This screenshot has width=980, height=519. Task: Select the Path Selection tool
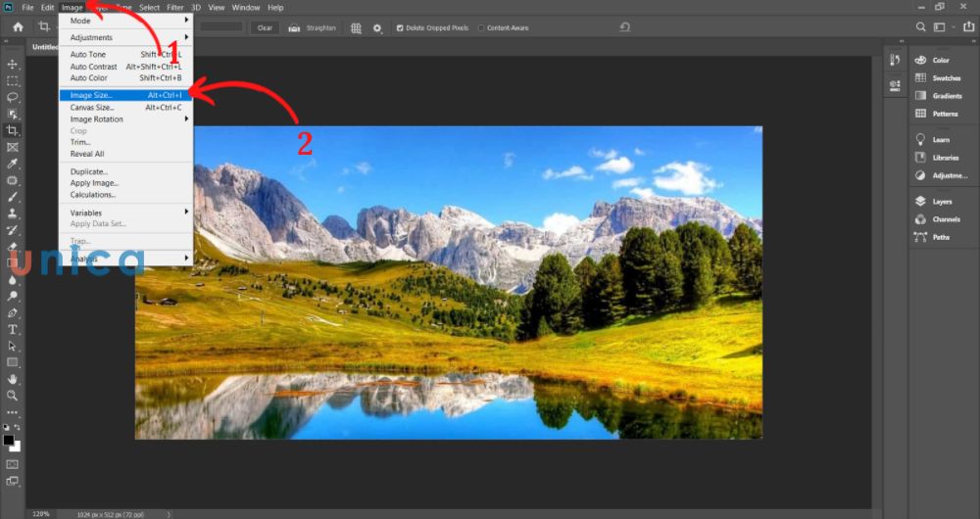click(x=13, y=346)
